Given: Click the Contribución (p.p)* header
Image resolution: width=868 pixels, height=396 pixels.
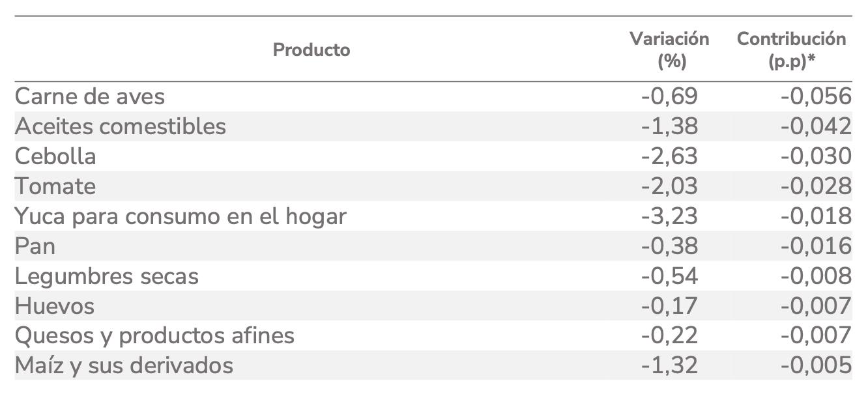Looking at the screenshot, I should 791,49.
